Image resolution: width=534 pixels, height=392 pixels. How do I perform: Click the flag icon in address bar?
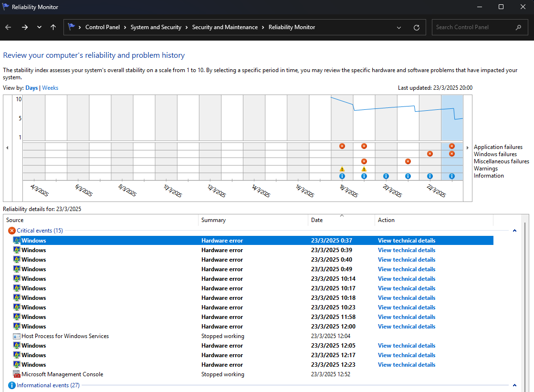click(71, 27)
